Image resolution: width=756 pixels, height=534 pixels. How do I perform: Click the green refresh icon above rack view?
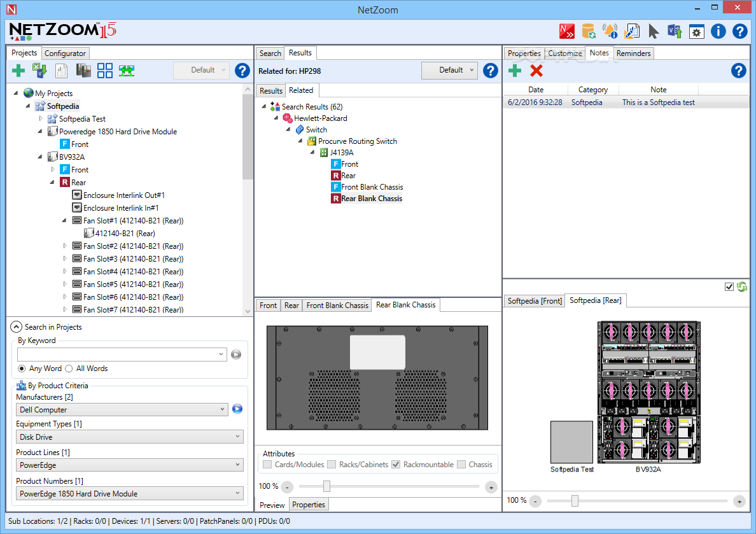click(x=742, y=287)
